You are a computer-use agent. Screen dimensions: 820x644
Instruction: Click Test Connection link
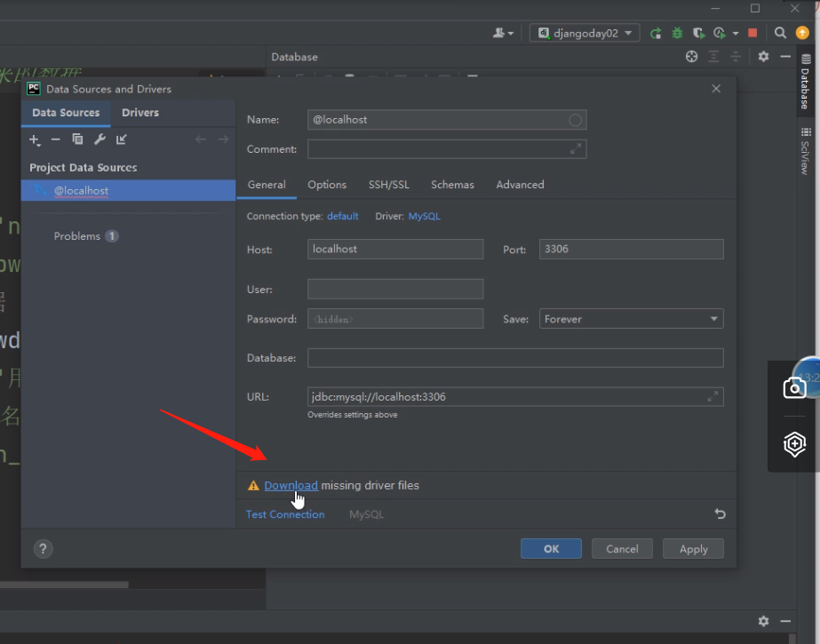pos(285,514)
